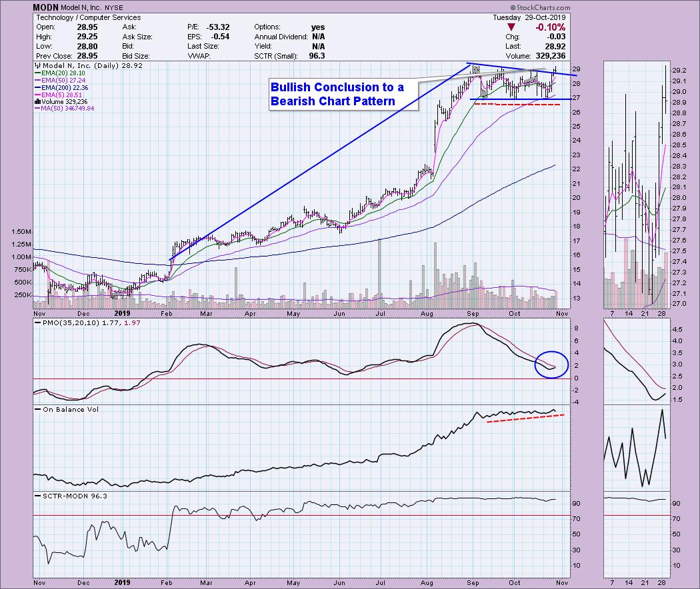
Task: Click the Yield label
Action: pos(263,47)
